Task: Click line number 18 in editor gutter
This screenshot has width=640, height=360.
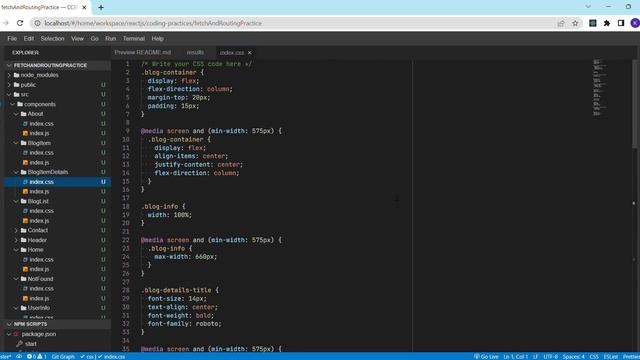Action: tap(126, 207)
